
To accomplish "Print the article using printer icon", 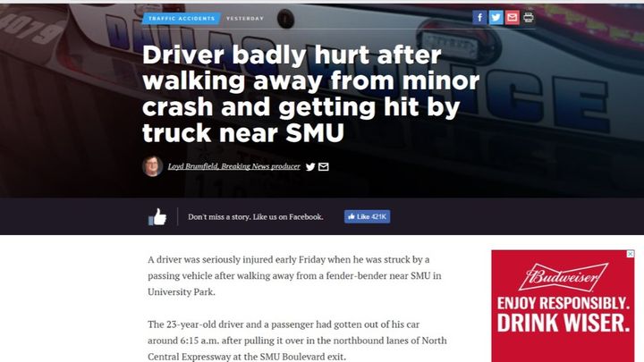I will pyautogui.click(x=529, y=18).
